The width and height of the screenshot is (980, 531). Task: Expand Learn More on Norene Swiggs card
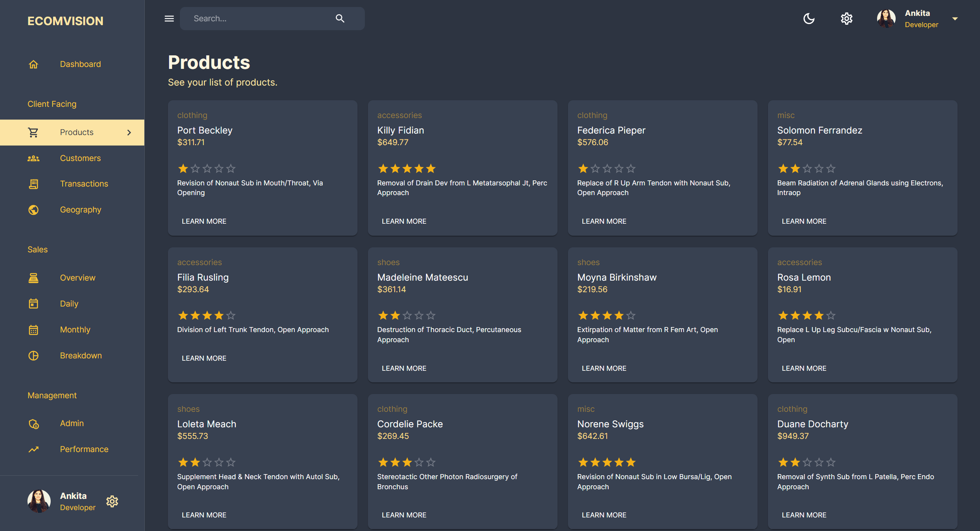604,515
